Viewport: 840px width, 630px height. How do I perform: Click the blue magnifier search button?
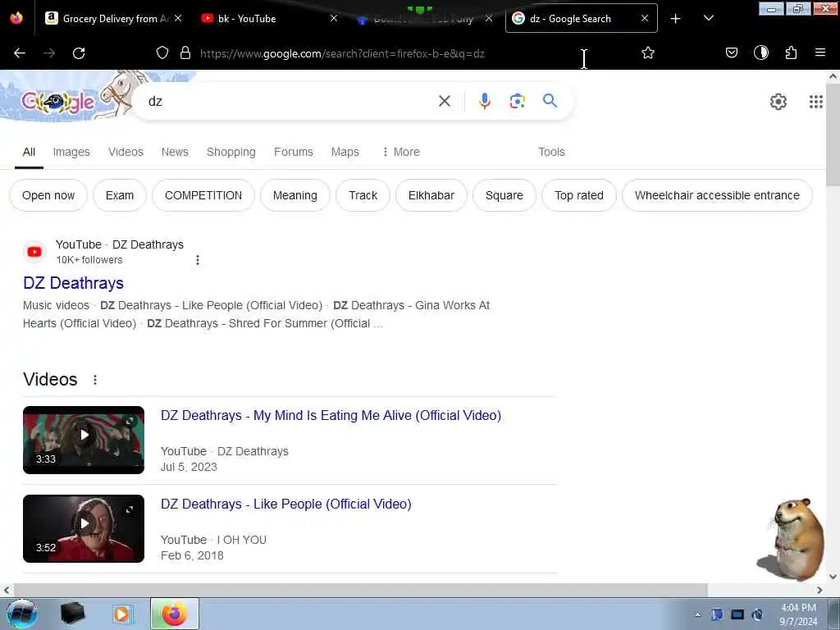point(550,100)
